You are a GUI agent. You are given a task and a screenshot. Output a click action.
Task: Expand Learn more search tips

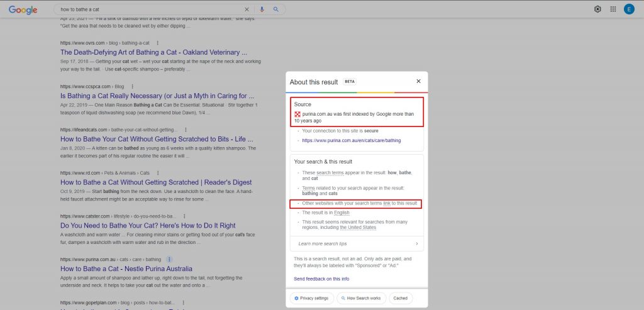coord(357,243)
